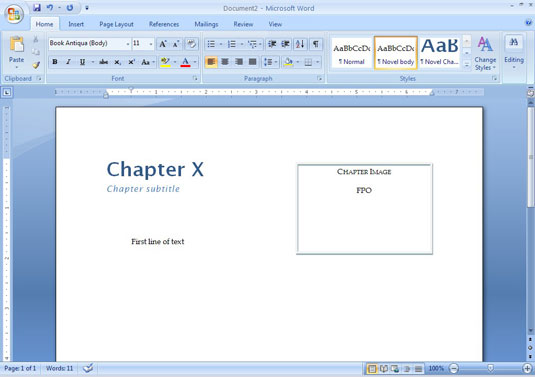Open the Book Antiqua font name dropdown
This screenshot has height=377, width=535.
coord(128,44)
